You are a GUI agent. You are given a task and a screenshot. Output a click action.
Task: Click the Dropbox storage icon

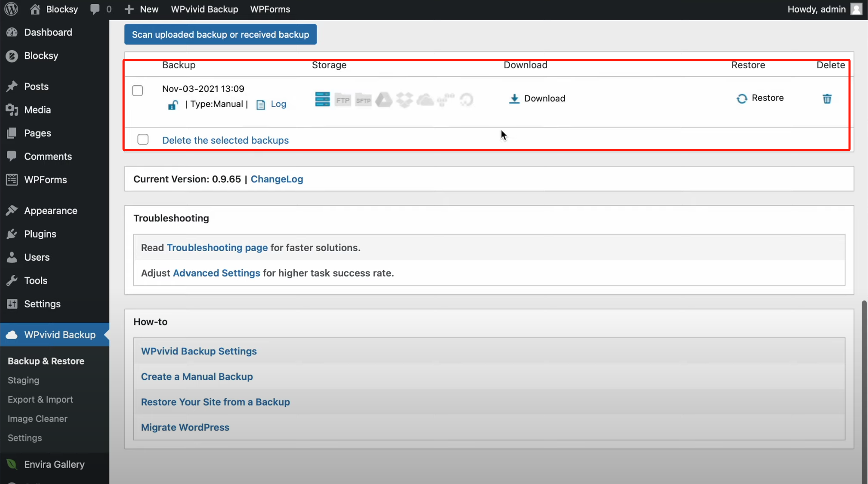[x=404, y=100]
